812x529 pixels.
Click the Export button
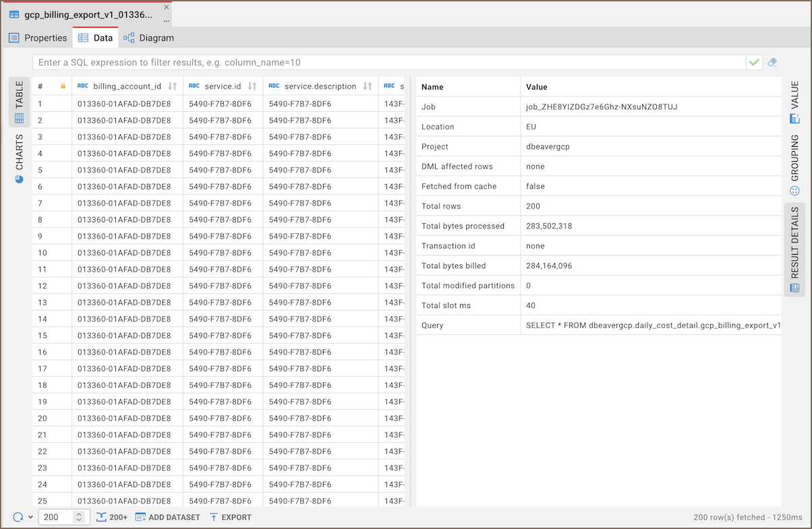tap(230, 517)
